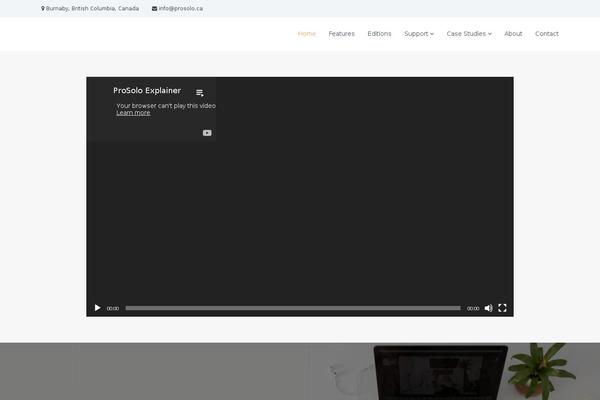
Task: Mute the video volume
Action: [x=488, y=308]
